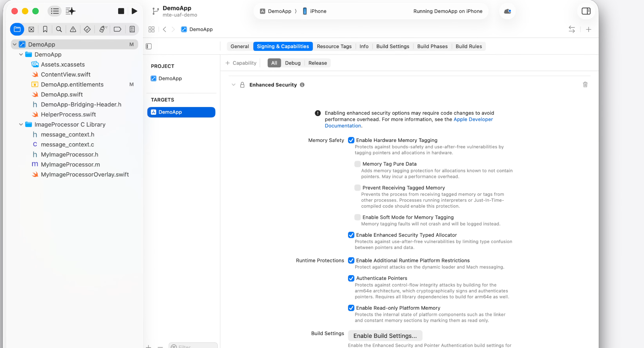Open the Info tab
The width and height of the screenshot is (644, 348).
(x=364, y=46)
